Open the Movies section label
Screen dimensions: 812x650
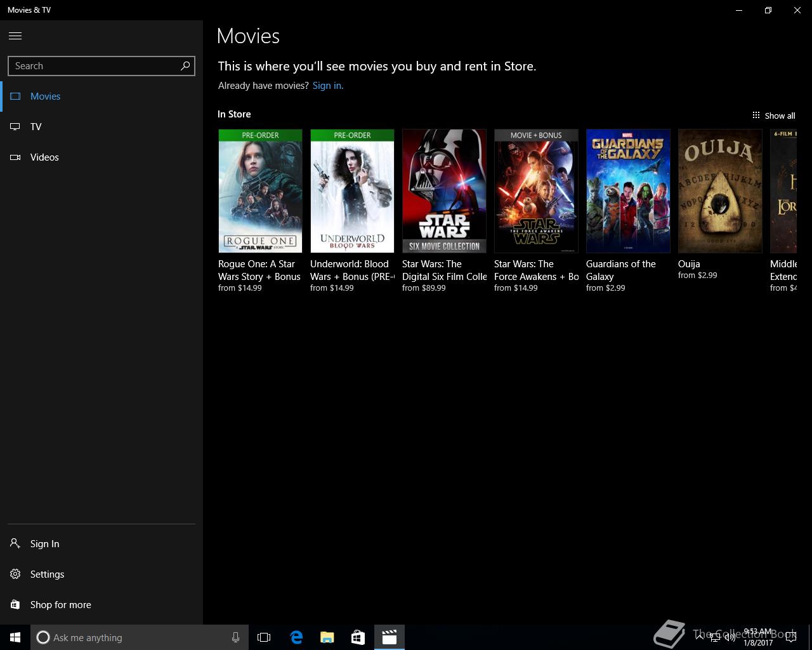[x=46, y=96]
